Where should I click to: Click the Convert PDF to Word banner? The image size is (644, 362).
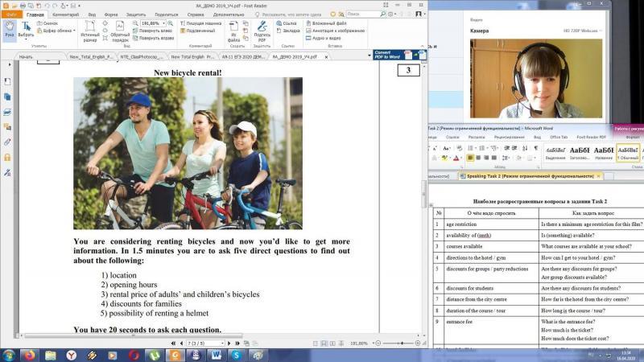point(399,55)
